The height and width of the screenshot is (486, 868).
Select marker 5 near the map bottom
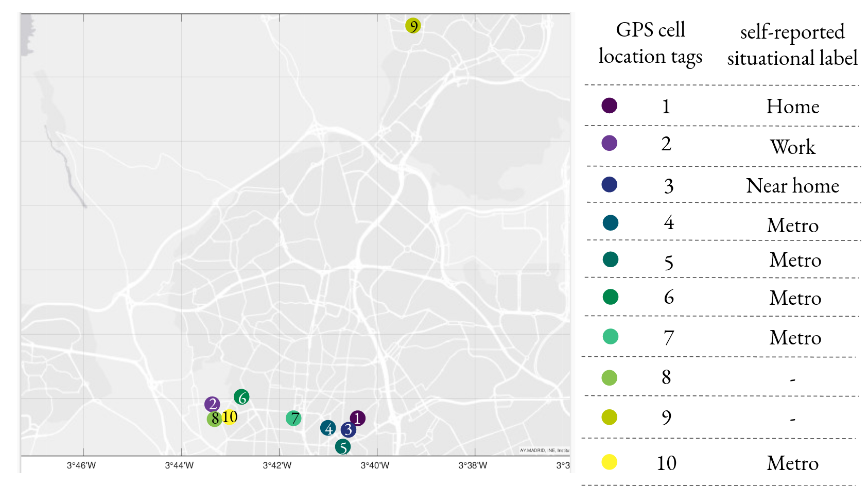(343, 447)
